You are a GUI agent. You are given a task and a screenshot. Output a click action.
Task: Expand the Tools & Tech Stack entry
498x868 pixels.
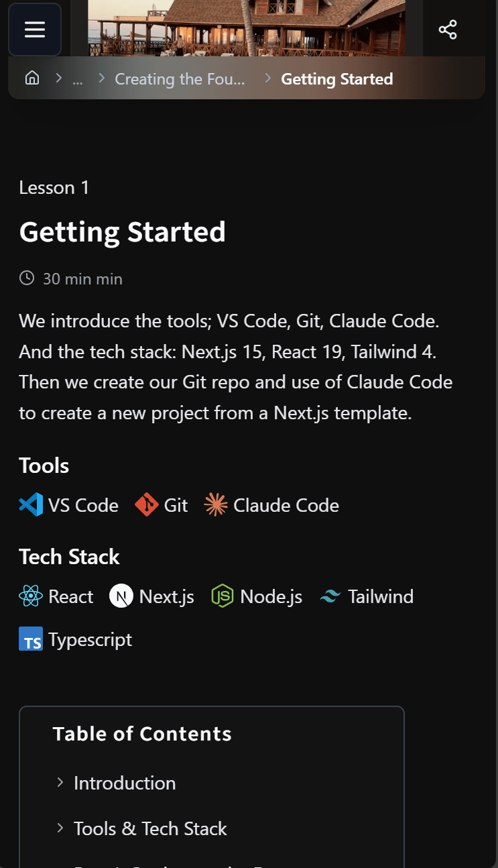tap(150, 828)
